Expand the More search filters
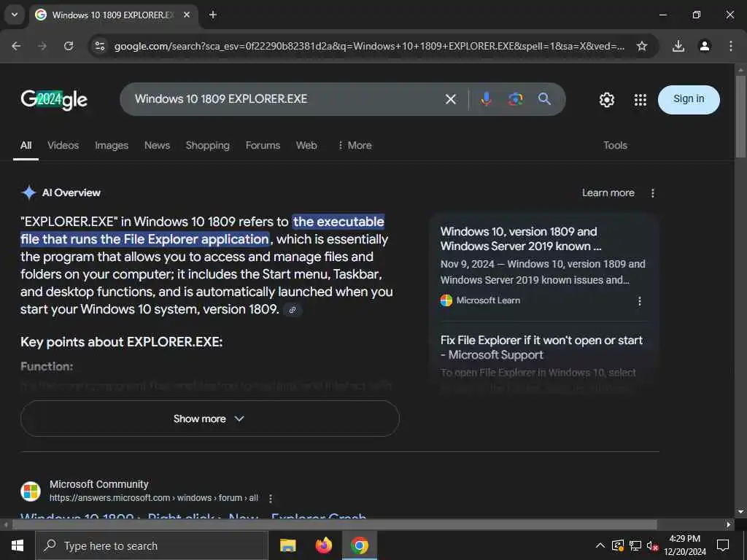 (x=355, y=146)
